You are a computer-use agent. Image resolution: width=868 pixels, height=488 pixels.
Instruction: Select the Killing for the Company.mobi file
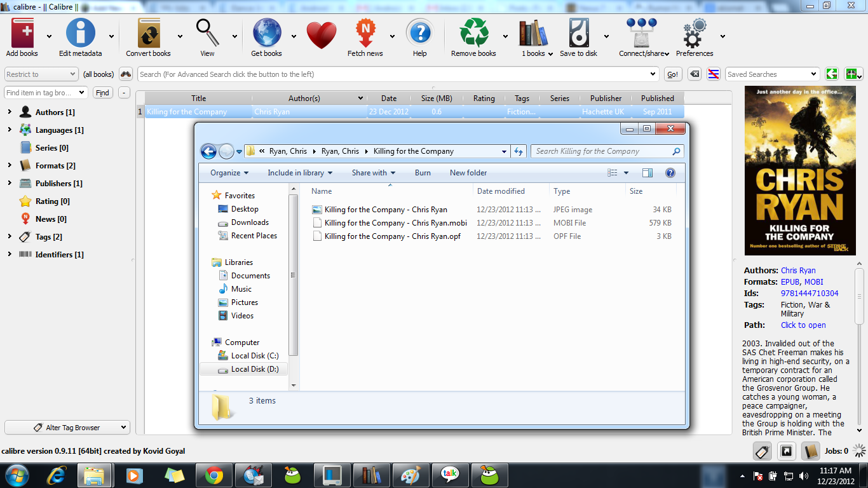pos(396,222)
